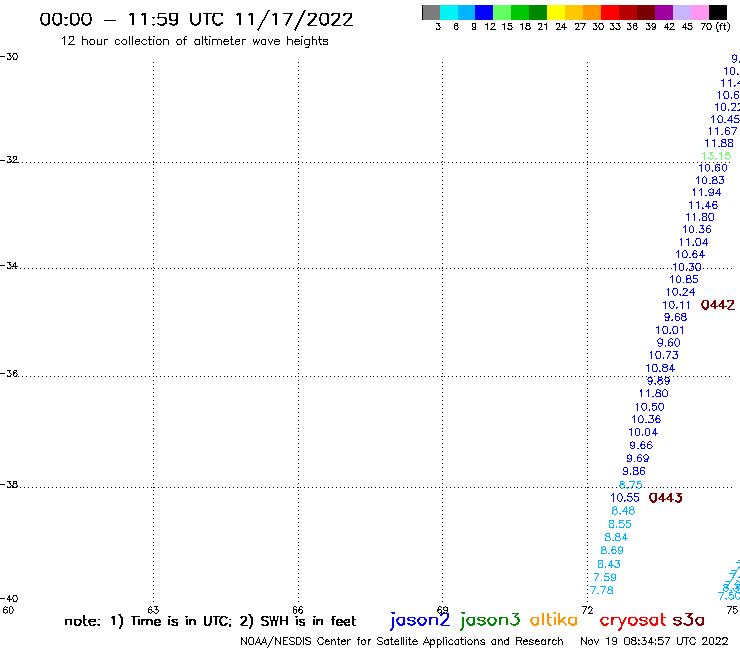Viewport: 740px width, 650px height.
Task: Select the 11.04 wave height reading
Action: click(694, 242)
